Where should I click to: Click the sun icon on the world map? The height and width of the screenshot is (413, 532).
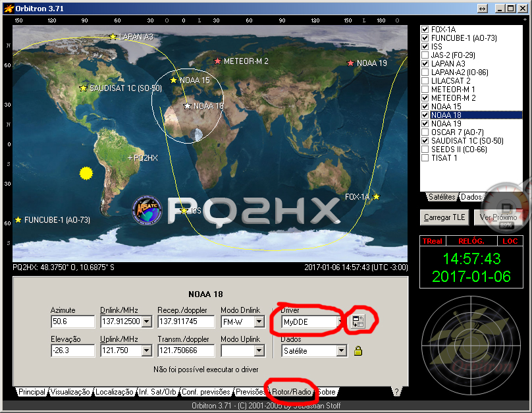point(85,173)
